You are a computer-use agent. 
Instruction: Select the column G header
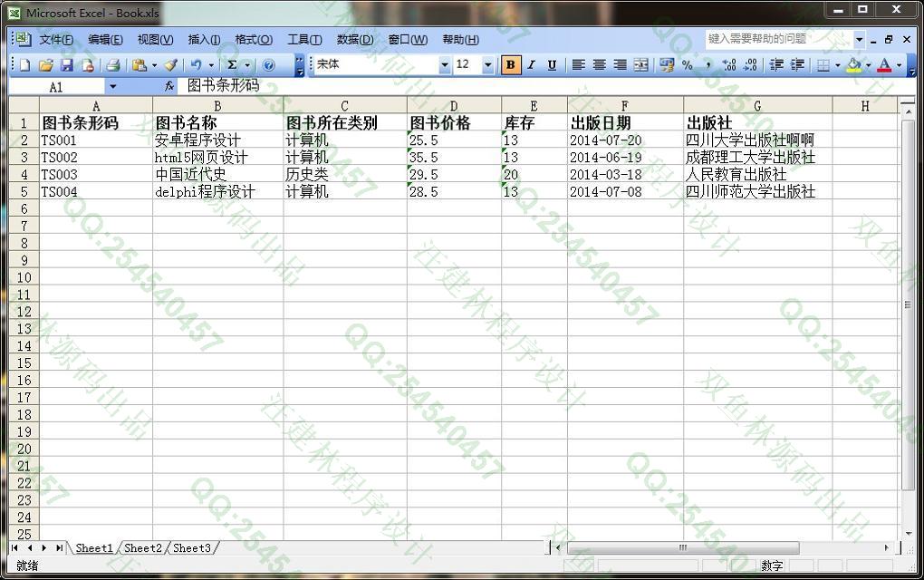click(758, 105)
